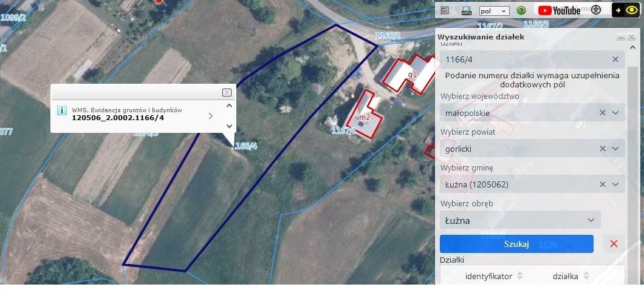Expand popup details with right chevron
This screenshot has height=307, width=644.
tap(211, 116)
